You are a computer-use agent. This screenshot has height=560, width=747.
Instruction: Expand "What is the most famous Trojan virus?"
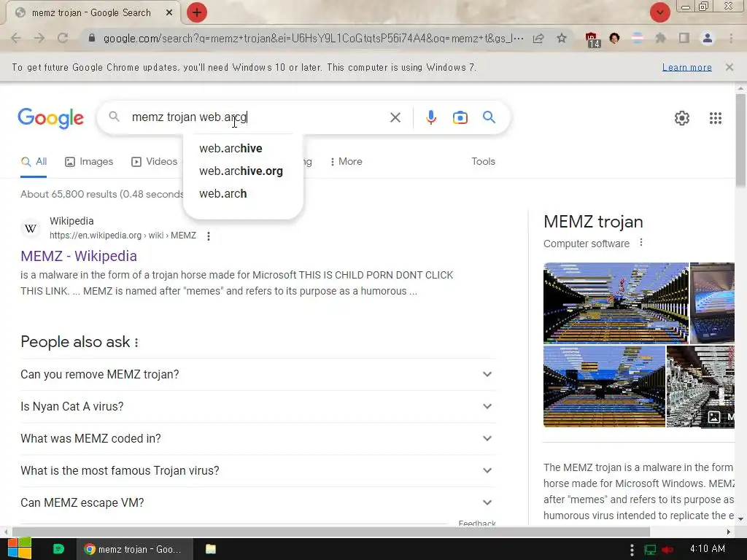tap(258, 470)
